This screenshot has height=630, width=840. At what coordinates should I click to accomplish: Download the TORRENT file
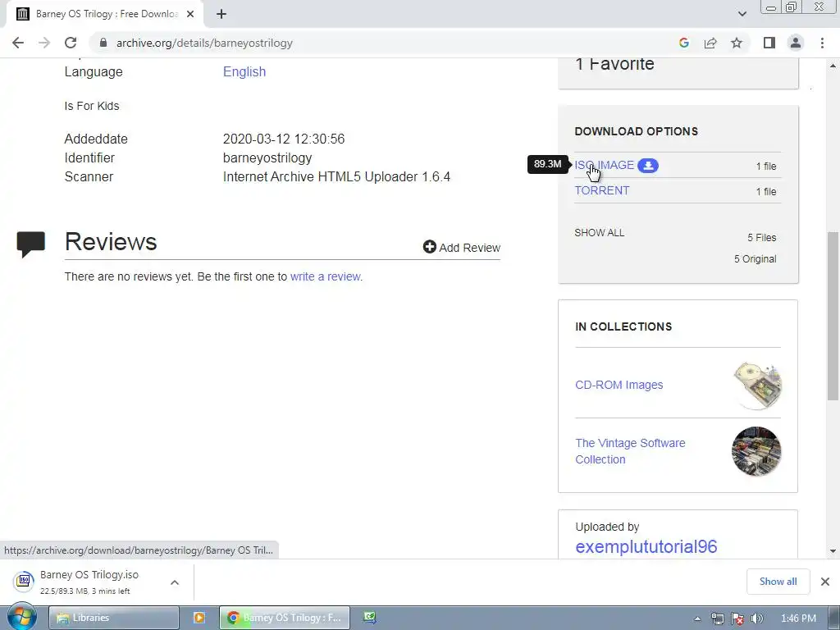tap(601, 190)
